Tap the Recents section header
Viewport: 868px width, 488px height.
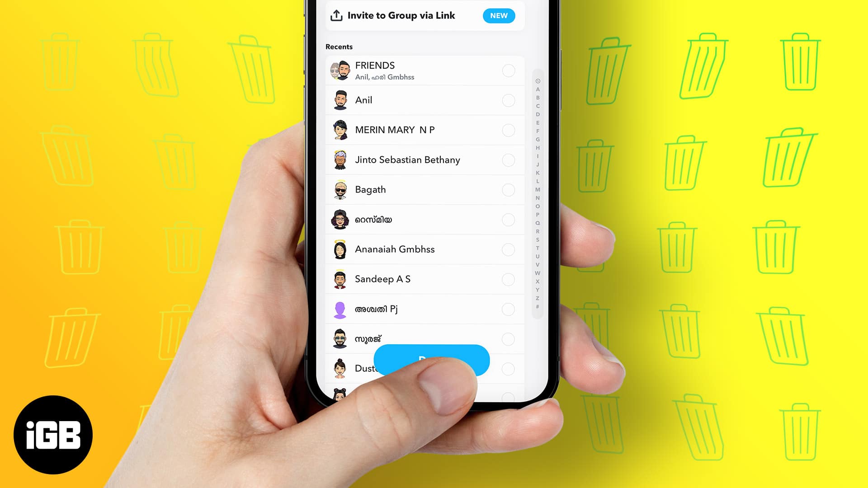(339, 46)
